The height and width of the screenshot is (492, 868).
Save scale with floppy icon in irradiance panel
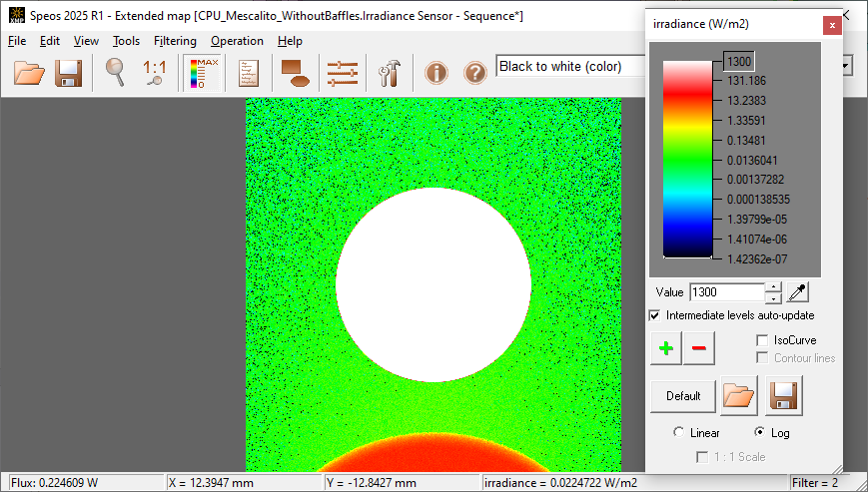[784, 396]
